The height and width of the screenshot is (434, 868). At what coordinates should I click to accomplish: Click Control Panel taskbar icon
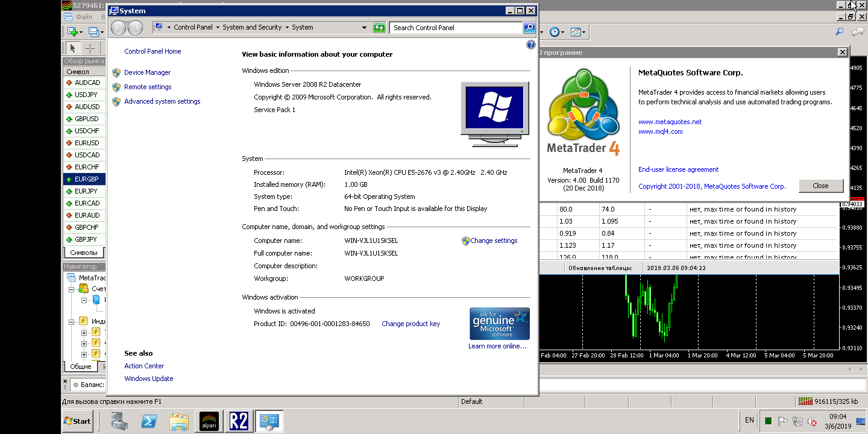(269, 421)
